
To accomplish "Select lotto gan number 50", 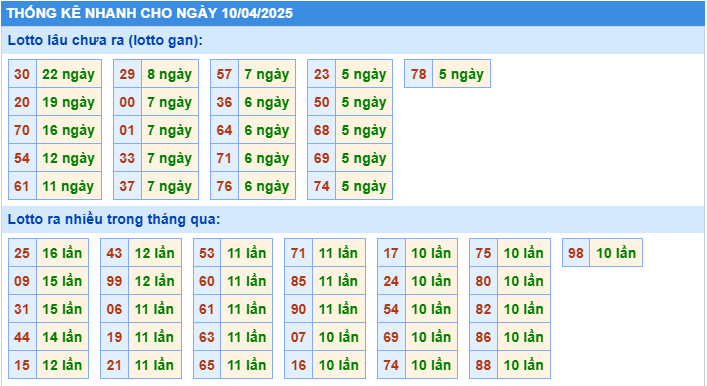I will (x=321, y=102).
